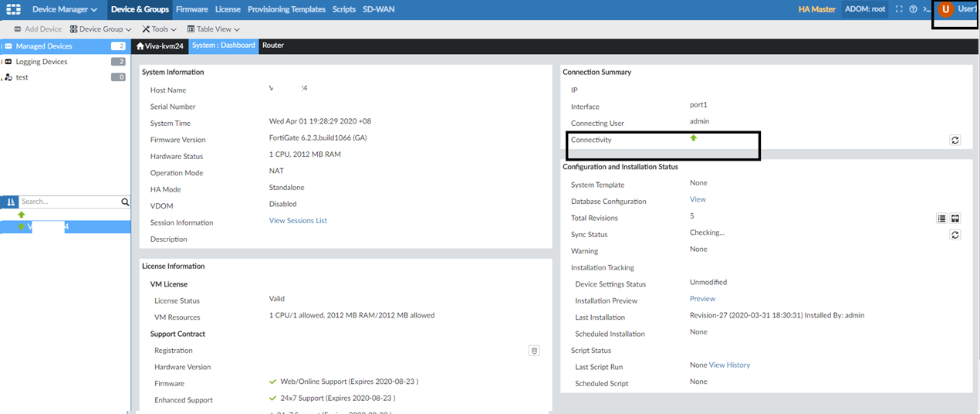Click the Add Device button

point(38,29)
